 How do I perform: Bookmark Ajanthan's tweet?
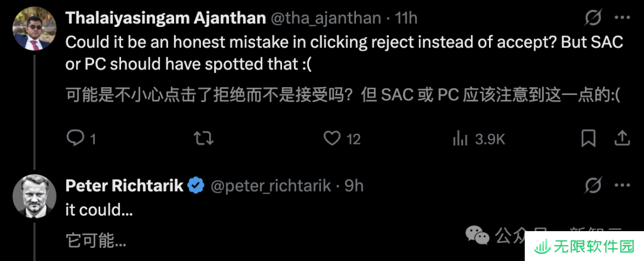tap(589, 139)
